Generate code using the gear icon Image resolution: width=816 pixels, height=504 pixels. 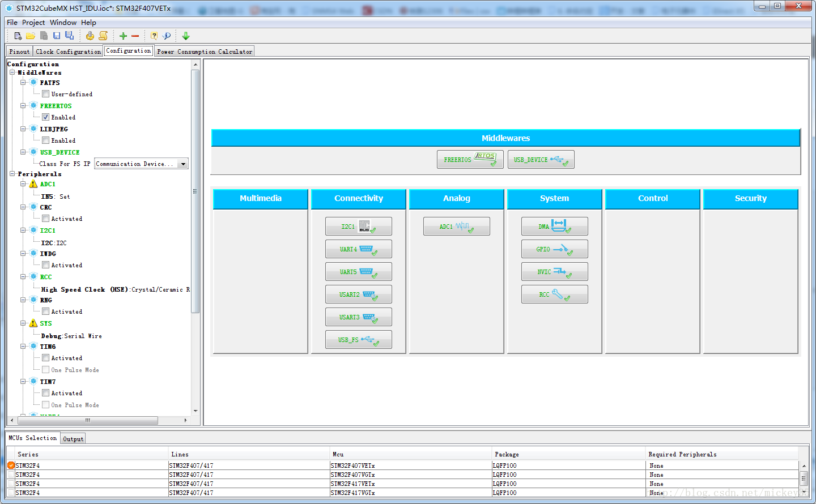click(x=90, y=36)
